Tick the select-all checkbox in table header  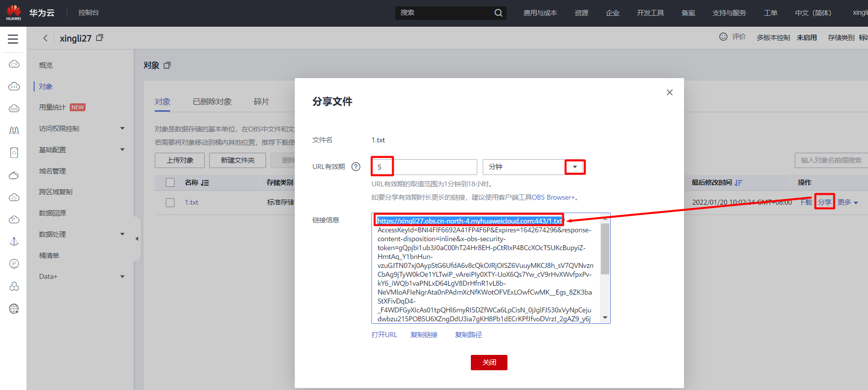click(170, 182)
